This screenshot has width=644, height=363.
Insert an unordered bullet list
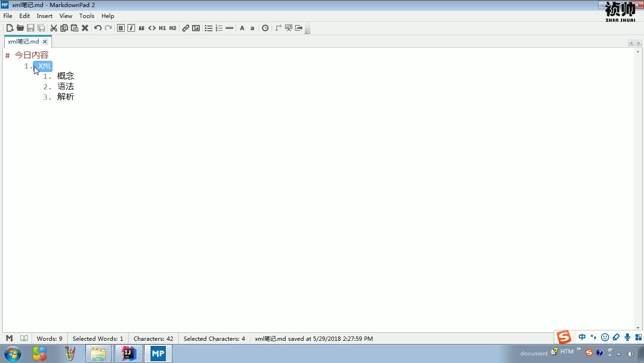point(208,28)
